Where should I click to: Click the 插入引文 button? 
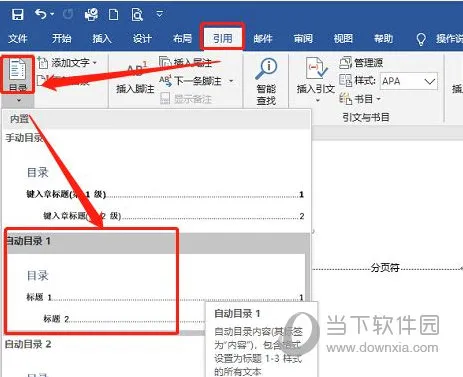(315, 79)
